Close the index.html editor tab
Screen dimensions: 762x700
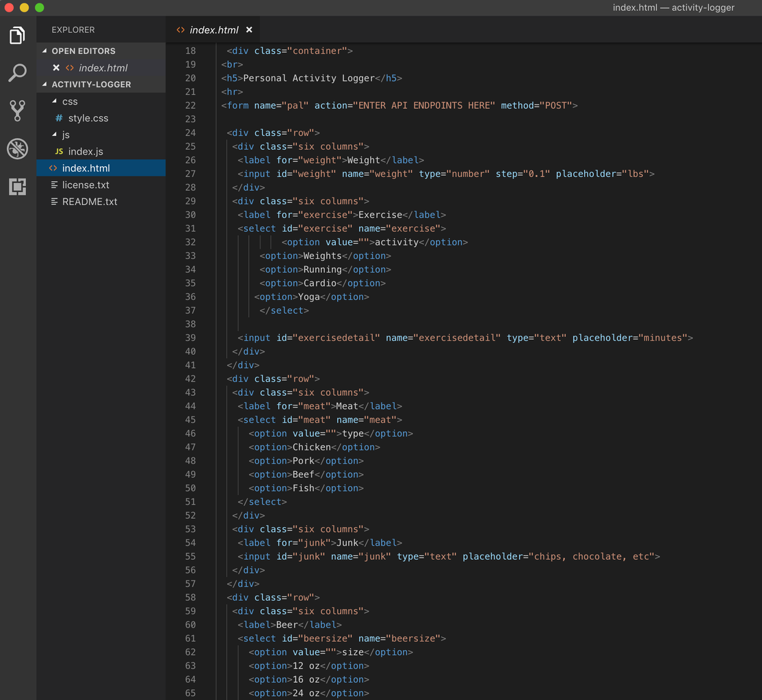(x=249, y=30)
